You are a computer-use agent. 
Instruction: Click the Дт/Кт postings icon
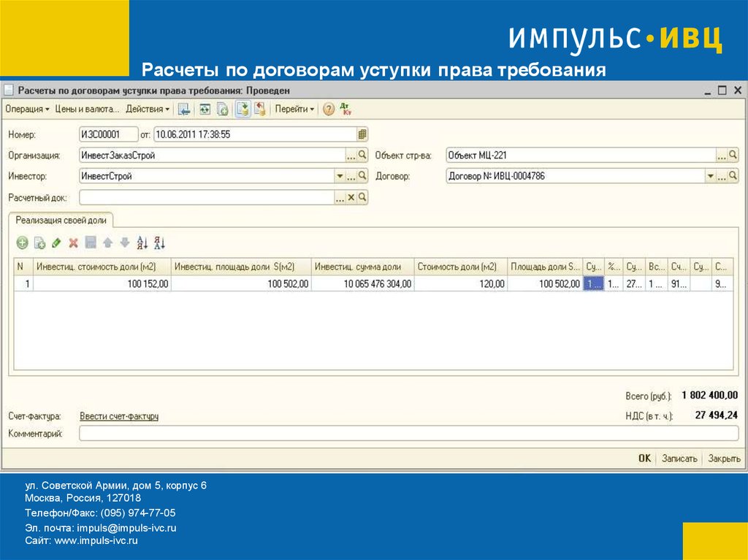point(347,110)
